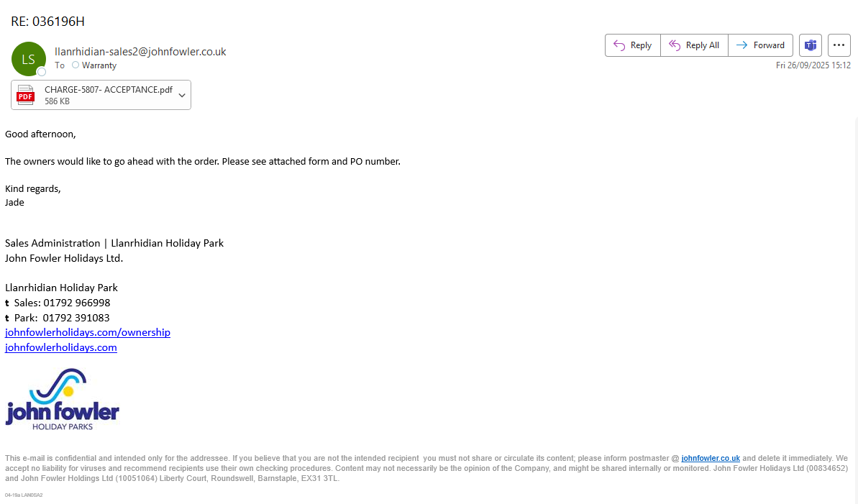Click the John Fowler Holiday Parks logo
Image resolution: width=858 pixels, height=504 pixels.
pyautogui.click(x=62, y=400)
